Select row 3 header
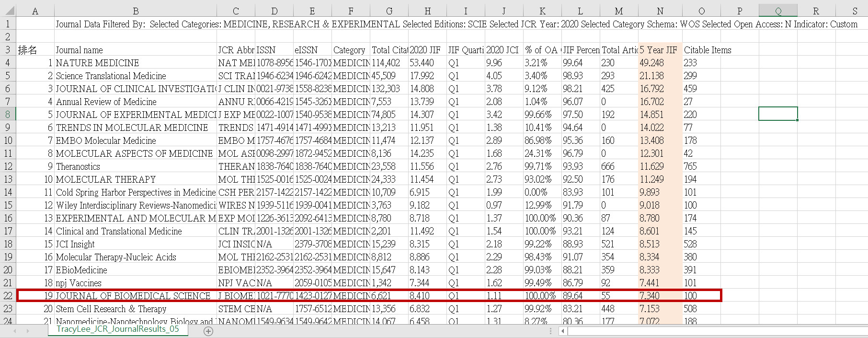868x338 pixels. click(x=8, y=50)
